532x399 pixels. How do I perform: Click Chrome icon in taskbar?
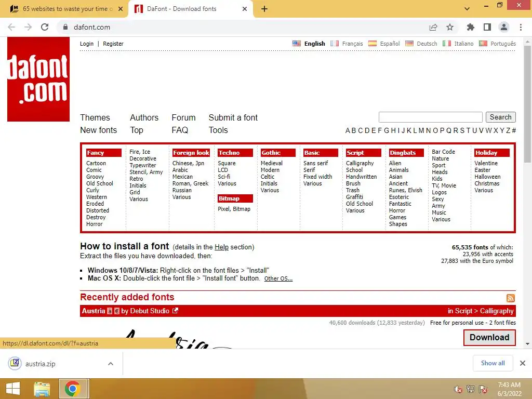coord(72,389)
